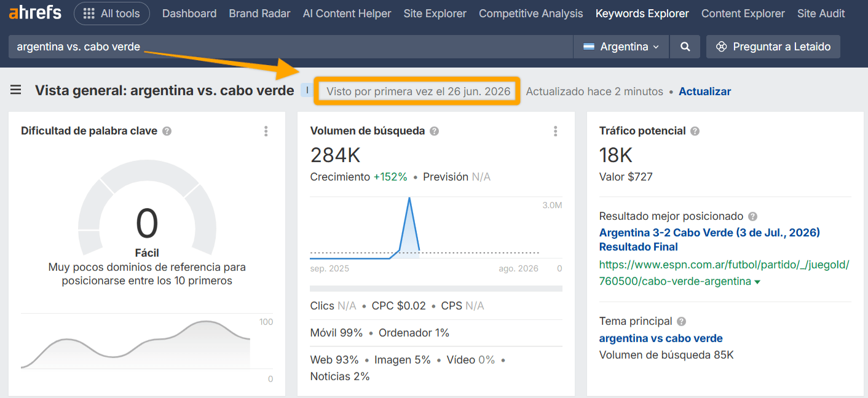
Task: Click the Ahrefs logo
Action: [x=35, y=13]
